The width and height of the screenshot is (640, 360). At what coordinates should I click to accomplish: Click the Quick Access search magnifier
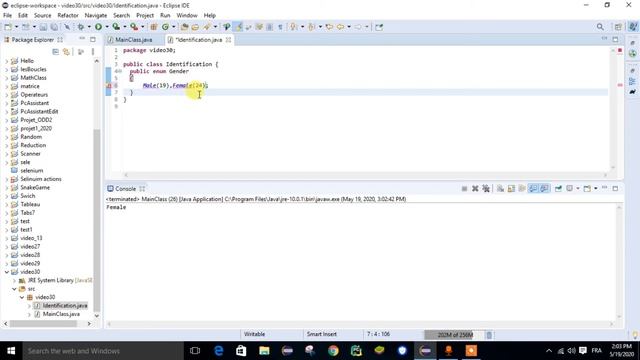(x=600, y=27)
